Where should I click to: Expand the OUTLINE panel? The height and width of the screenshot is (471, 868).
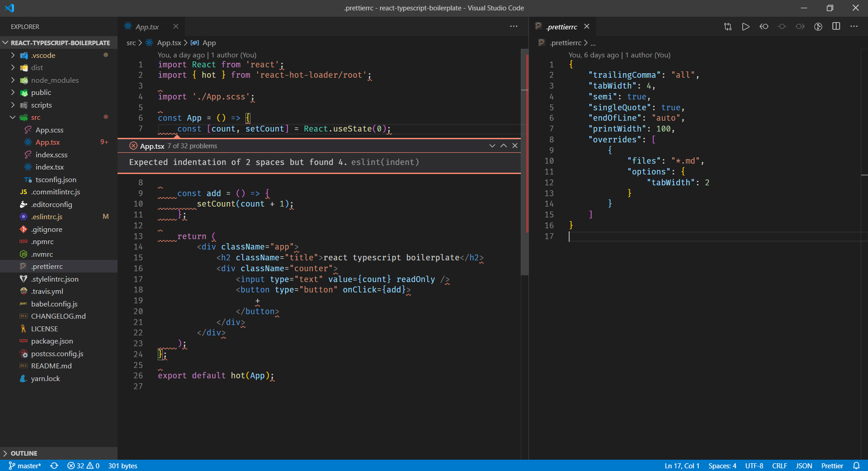tap(24, 453)
